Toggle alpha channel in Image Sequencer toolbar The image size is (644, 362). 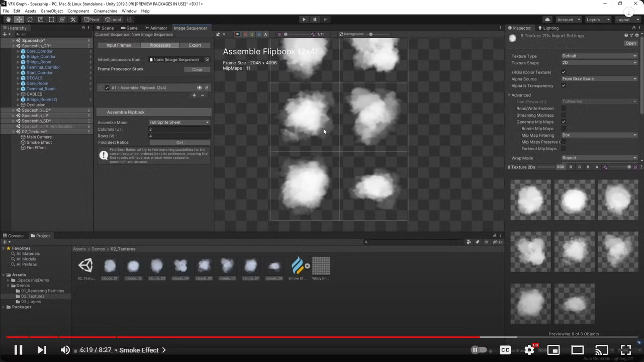click(265, 34)
